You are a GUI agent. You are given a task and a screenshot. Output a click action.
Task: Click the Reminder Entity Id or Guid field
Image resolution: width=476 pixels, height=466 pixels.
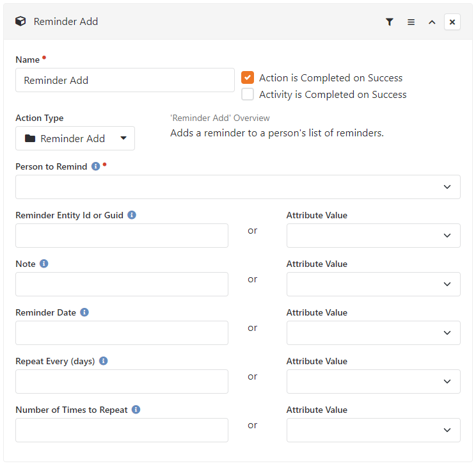(122, 236)
